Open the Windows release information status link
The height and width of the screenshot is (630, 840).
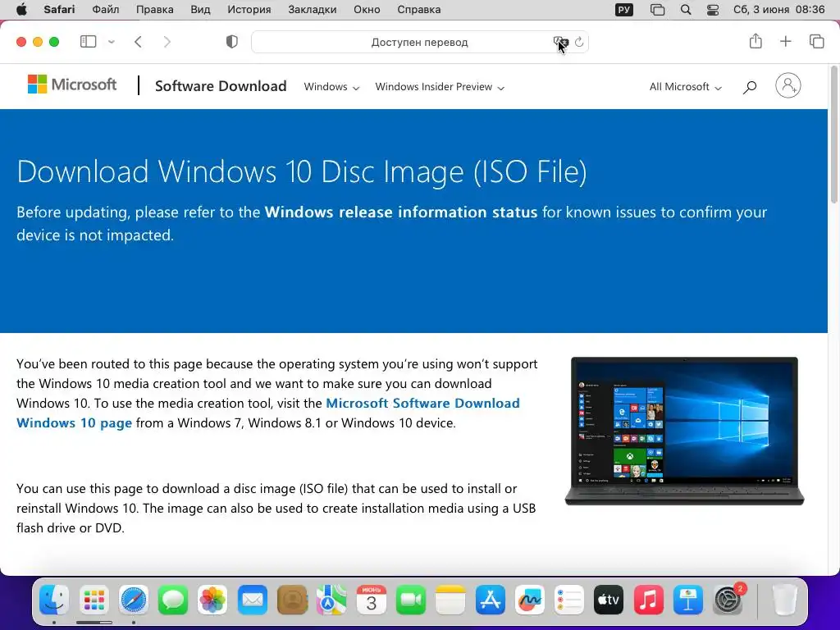400,212
